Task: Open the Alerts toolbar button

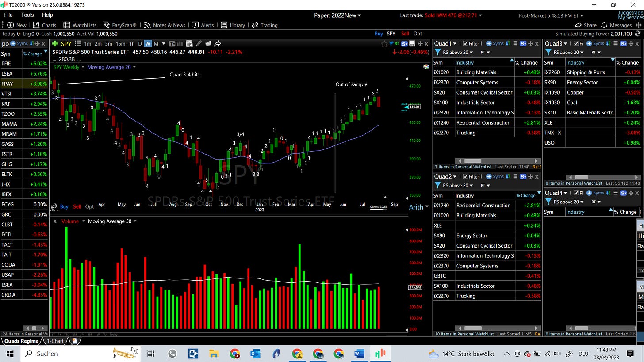Action: coord(203,25)
